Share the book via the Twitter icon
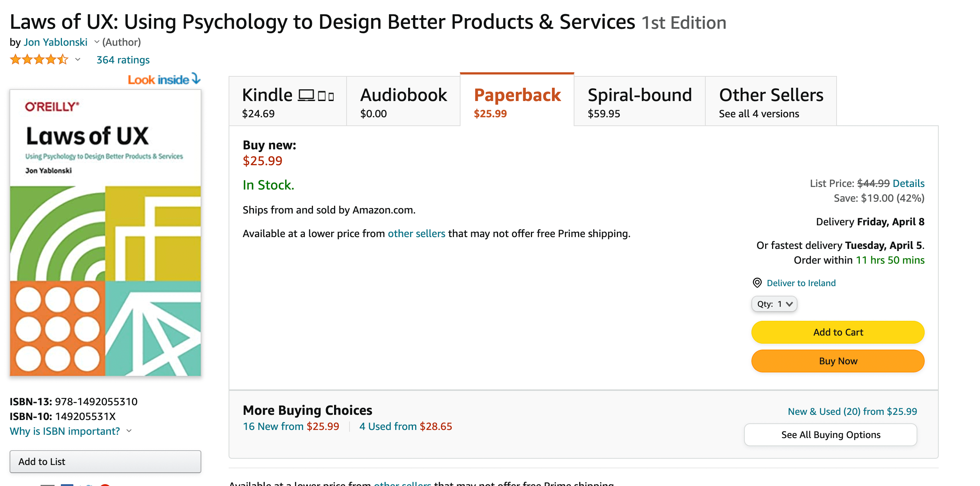Screen dimensions: 980x486 pos(86,485)
